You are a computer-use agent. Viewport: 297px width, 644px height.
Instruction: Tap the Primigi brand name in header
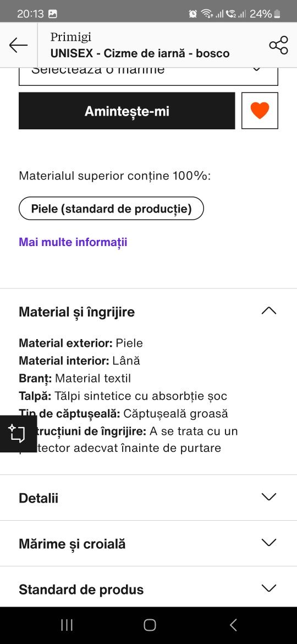point(71,37)
